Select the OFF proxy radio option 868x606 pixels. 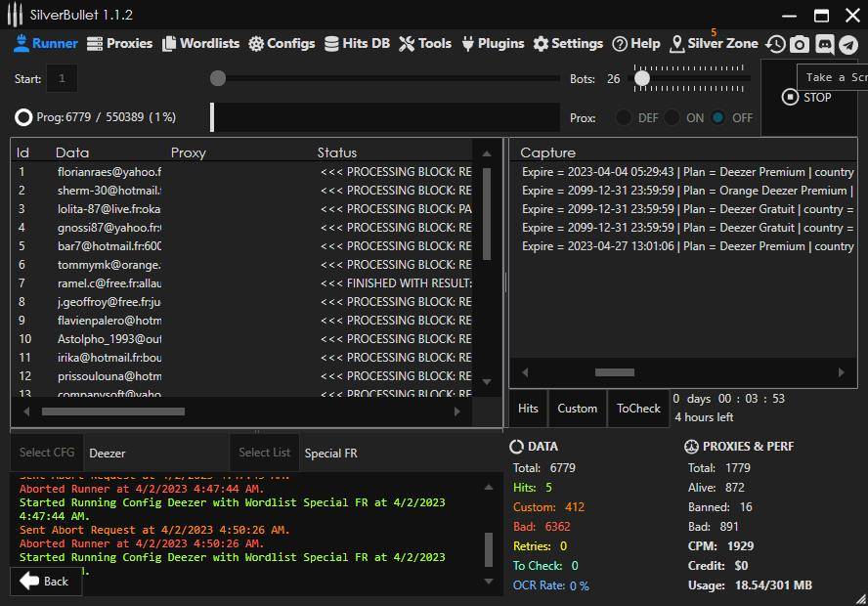point(718,117)
